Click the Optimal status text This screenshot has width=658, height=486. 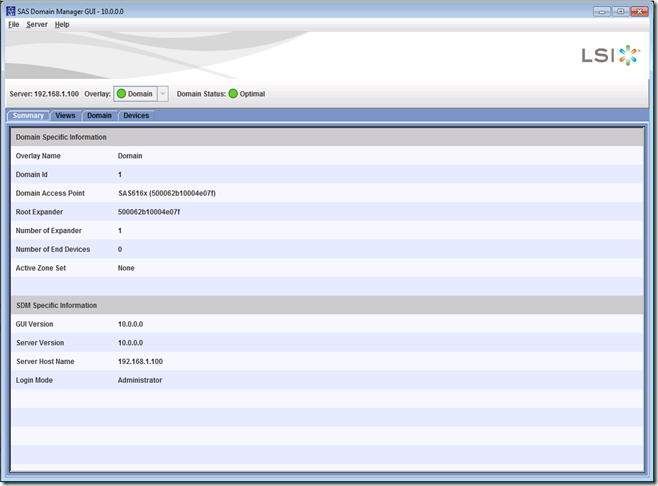[x=252, y=94]
